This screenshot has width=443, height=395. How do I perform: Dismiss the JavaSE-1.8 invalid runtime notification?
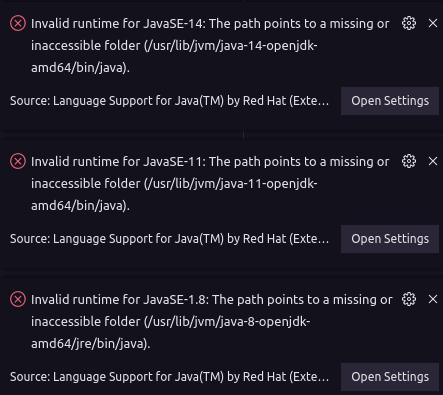pyautogui.click(x=433, y=299)
